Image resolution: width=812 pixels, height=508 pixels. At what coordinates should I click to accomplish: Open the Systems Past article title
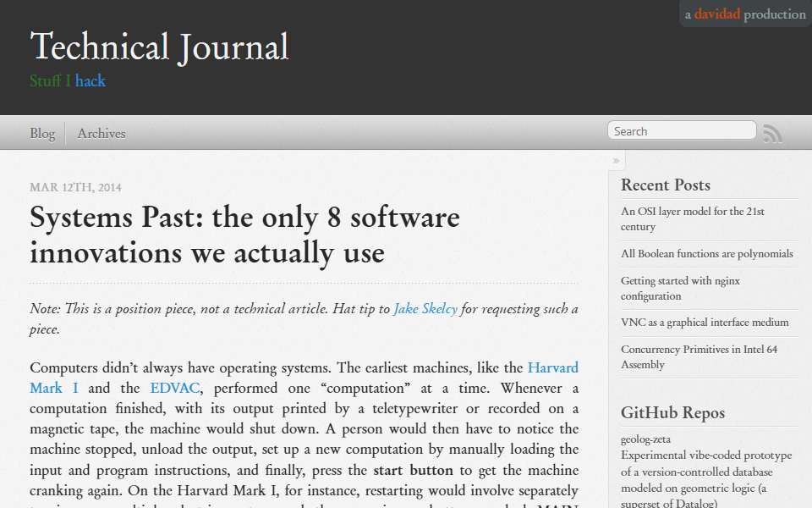(244, 235)
